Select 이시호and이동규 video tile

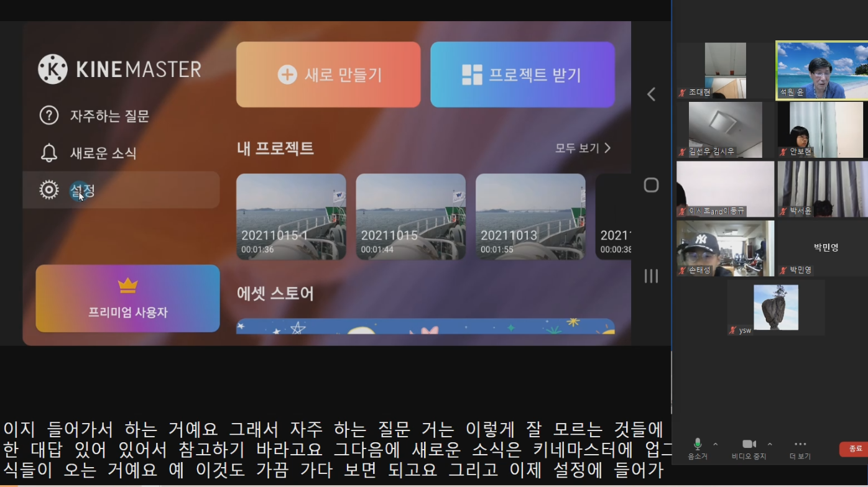tap(725, 189)
